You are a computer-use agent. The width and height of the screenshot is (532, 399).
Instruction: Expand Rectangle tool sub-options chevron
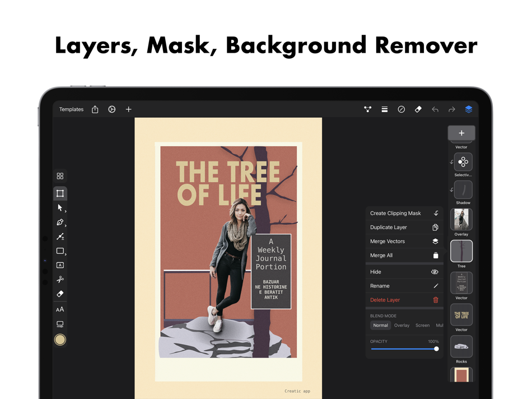coord(66,254)
